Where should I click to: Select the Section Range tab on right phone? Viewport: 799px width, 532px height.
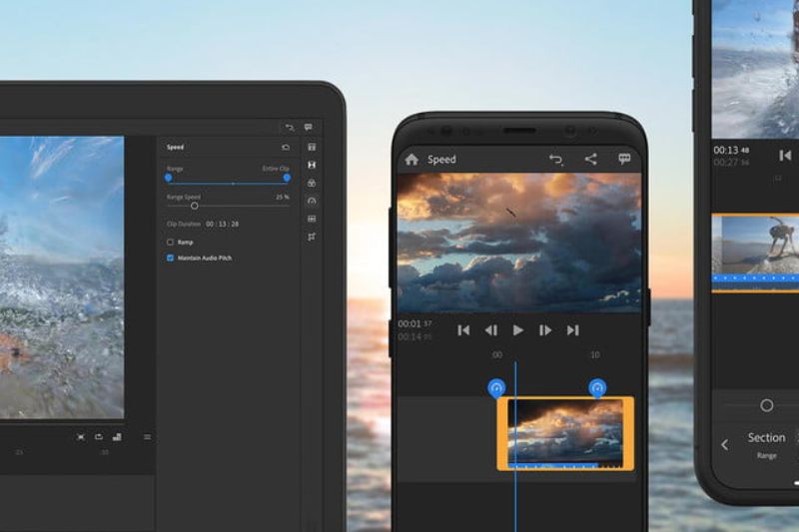click(766, 445)
